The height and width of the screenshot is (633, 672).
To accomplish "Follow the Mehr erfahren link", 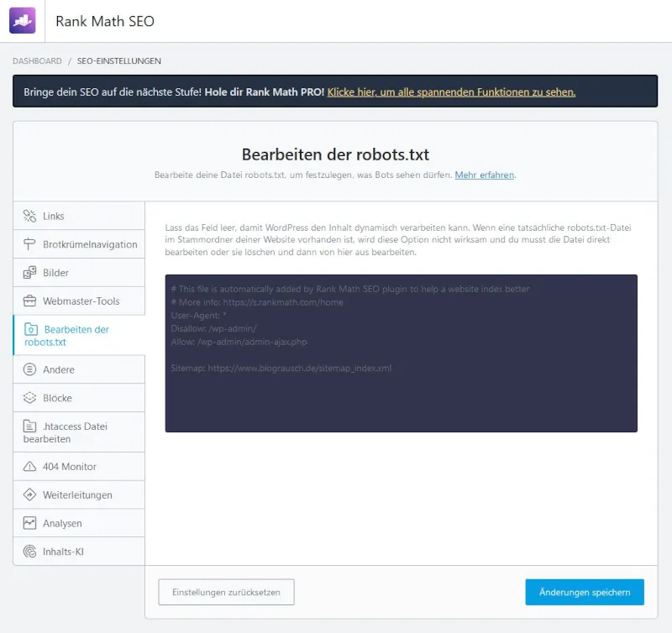I will (x=485, y=175).
